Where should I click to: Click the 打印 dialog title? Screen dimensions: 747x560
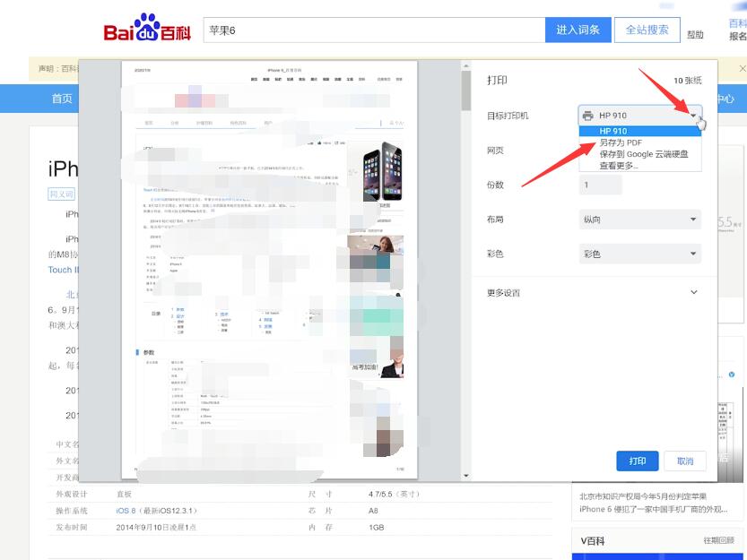point(497,80)
